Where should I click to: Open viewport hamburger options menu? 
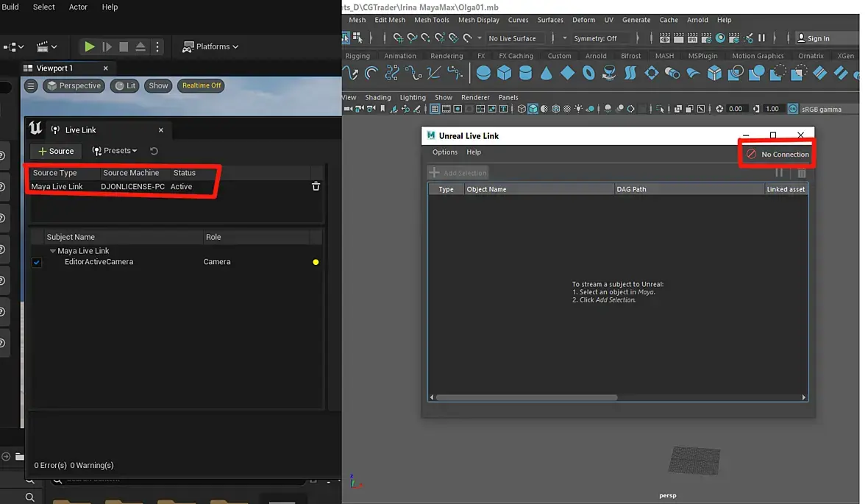[x=31, y=86]
